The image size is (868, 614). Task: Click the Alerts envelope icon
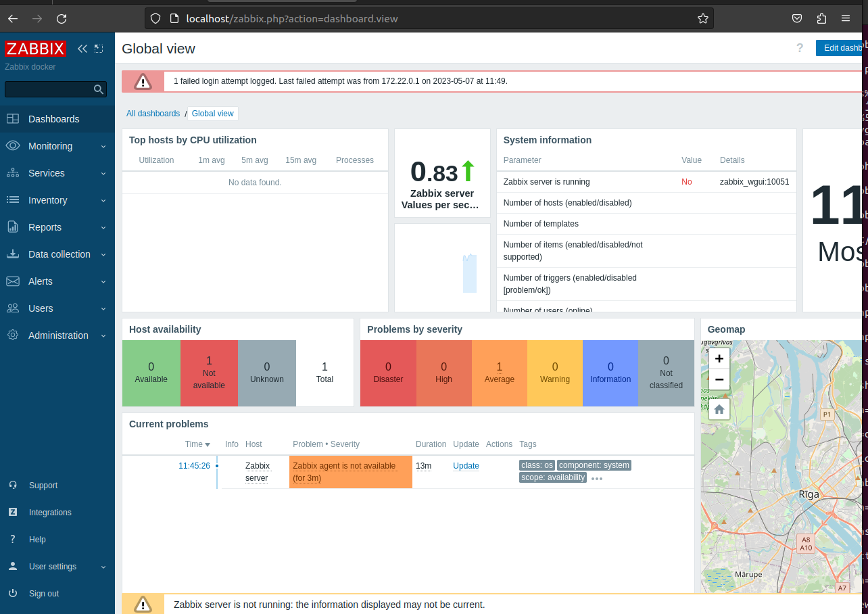12,281
